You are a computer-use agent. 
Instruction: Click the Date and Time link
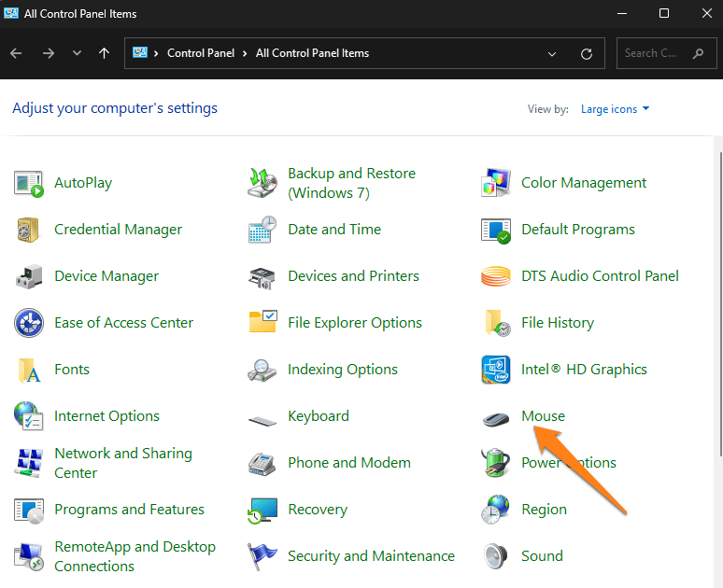(334, 230)
